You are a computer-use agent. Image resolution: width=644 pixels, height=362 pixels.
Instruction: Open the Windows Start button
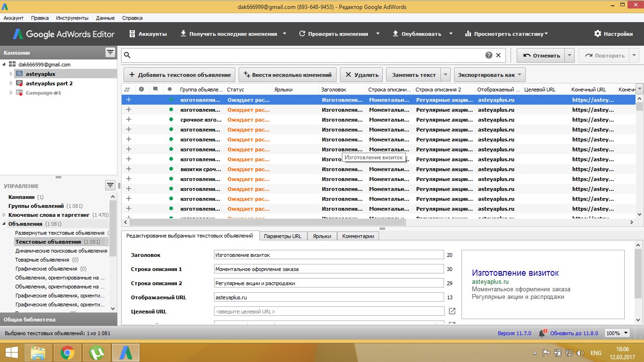[x=11, y=352]
